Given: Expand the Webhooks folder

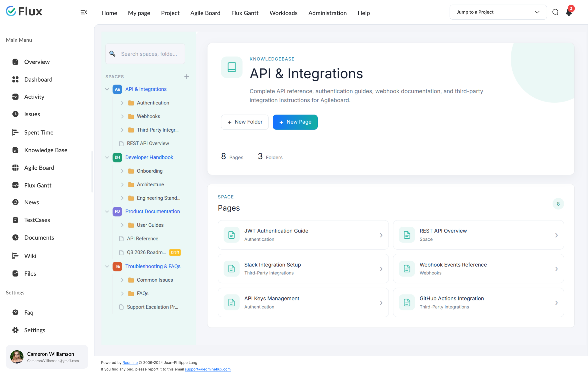Looking at the screenshot, I should (122, 116).
